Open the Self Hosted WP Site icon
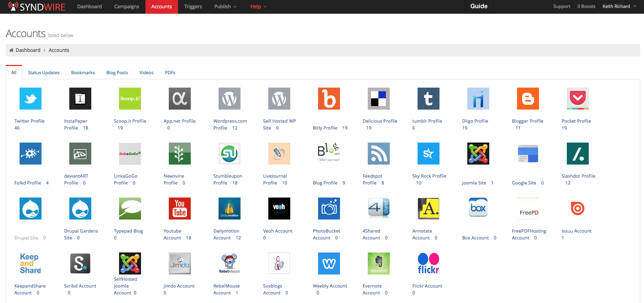This screenshot has width=644, height=303. tap(279, 99)
